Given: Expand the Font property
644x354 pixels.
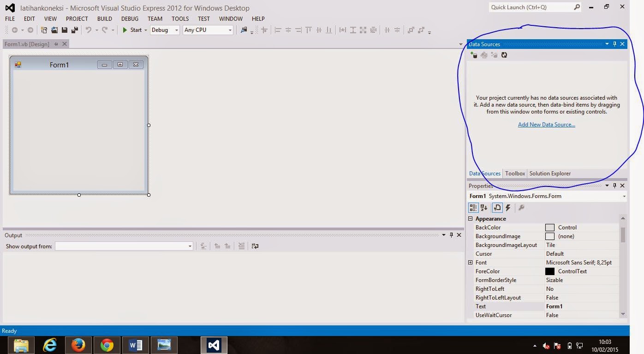Looking at the screenshot, I should (x=471, y=263).
